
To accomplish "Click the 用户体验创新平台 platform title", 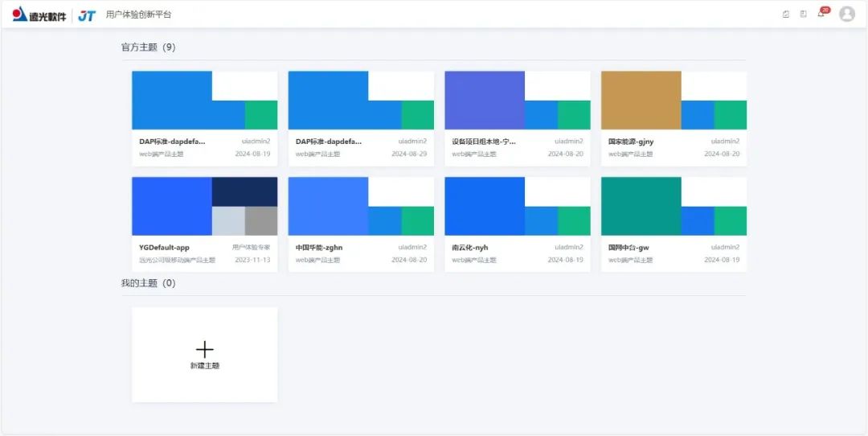I will [x=138, y=14].
